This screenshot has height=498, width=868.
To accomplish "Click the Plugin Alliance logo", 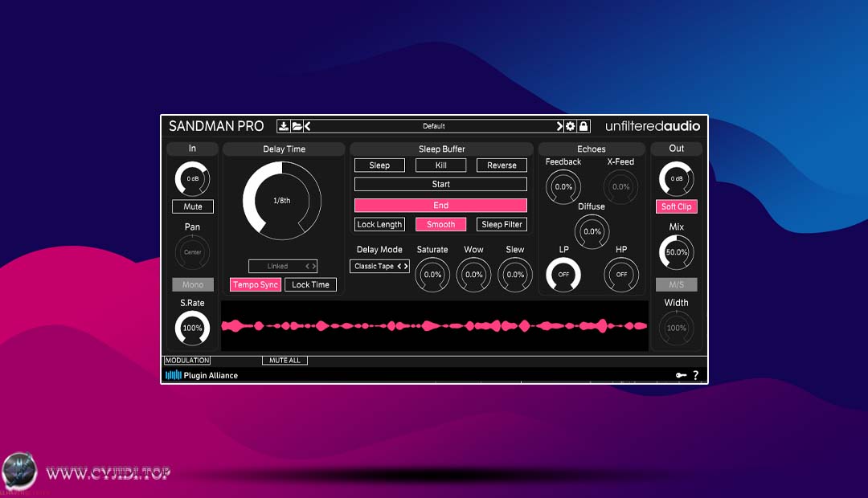I will pyautogui.click(x=202, y=375).
